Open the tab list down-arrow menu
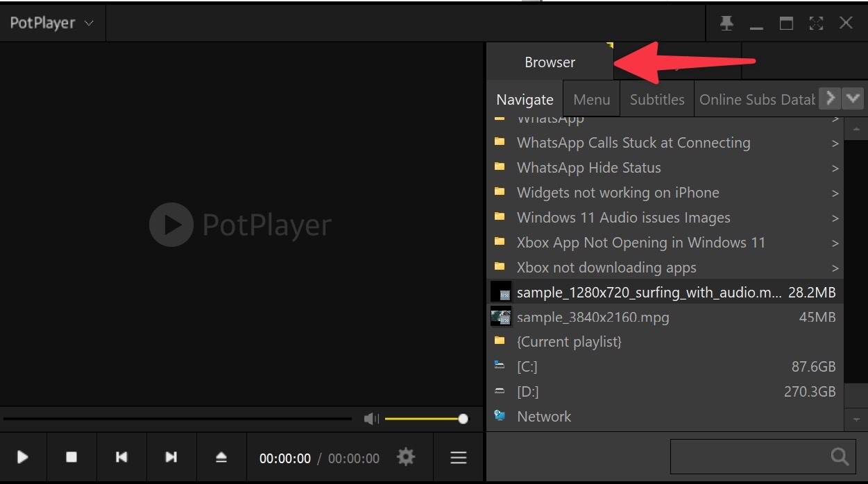Screen dimensions: 868x484 (x=853, y=98)
